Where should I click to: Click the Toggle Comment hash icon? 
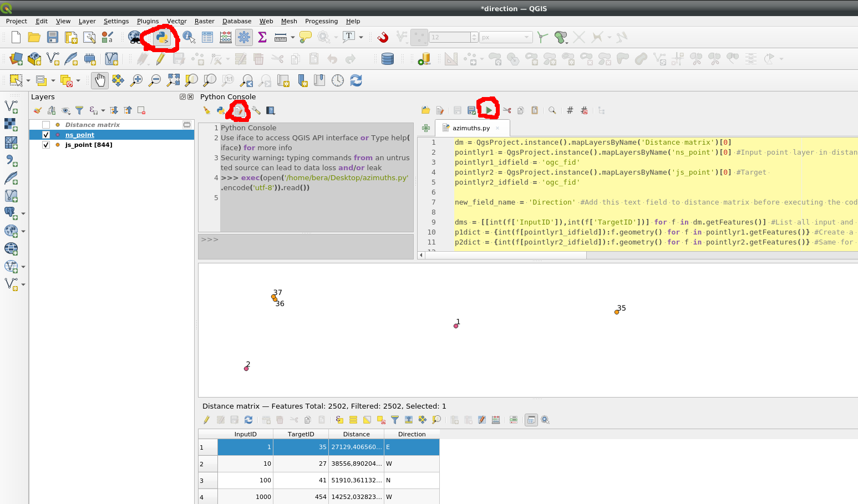click(x=570, y=110)
